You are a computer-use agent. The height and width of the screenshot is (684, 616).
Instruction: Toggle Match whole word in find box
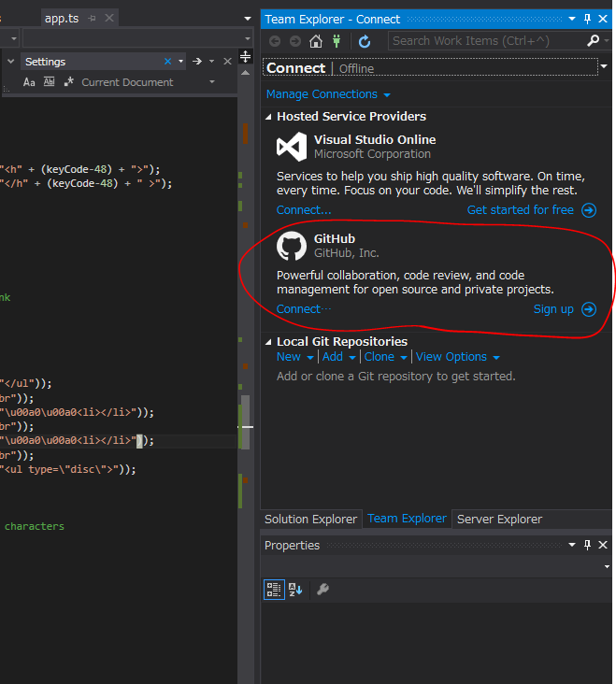pyautogui.click(x=49, y=81)
